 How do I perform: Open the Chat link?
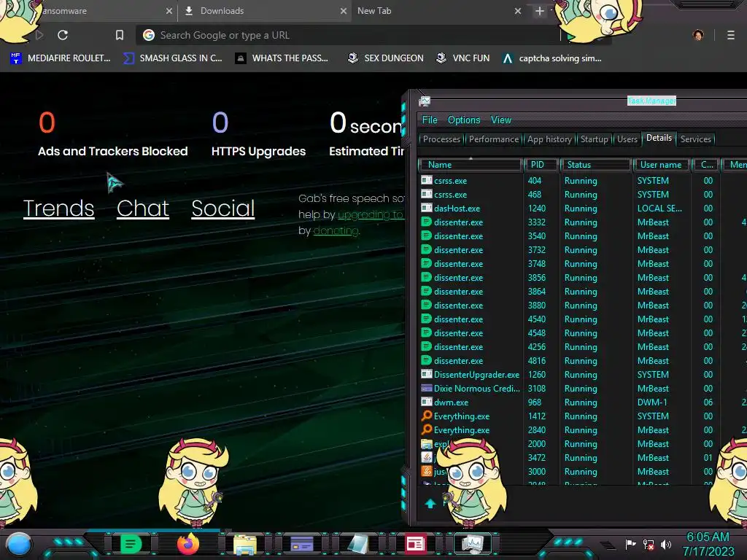[x=143, y=208]
